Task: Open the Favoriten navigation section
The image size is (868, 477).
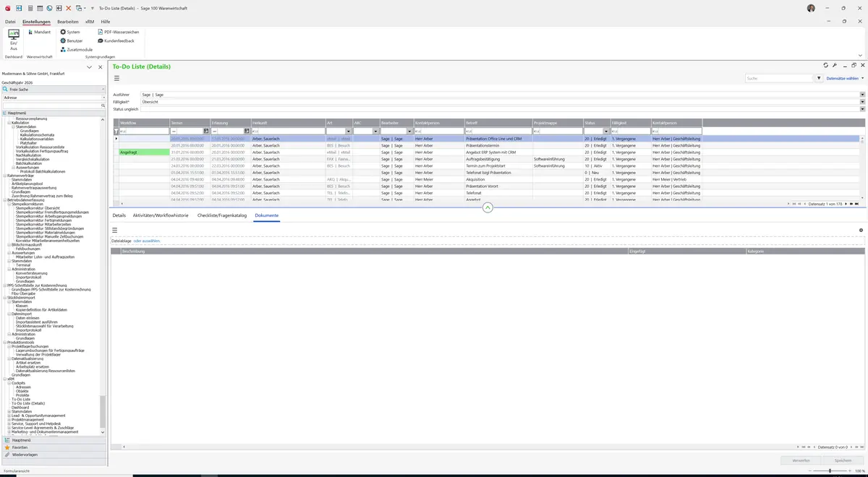Action: click(x=53, y=447)
